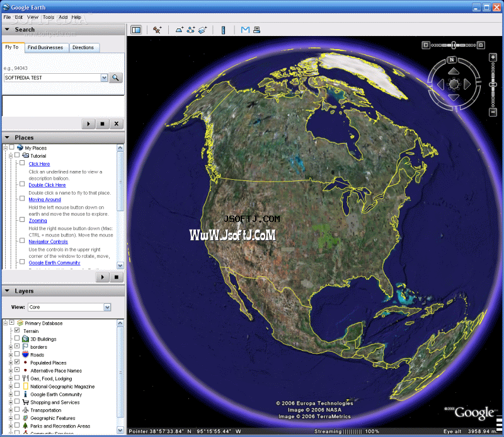This screenshot has width=504, height=437.
Task: Click the National Geographic Magazine yellow icon
Action: pyautogui.click(x=25, y=386)
